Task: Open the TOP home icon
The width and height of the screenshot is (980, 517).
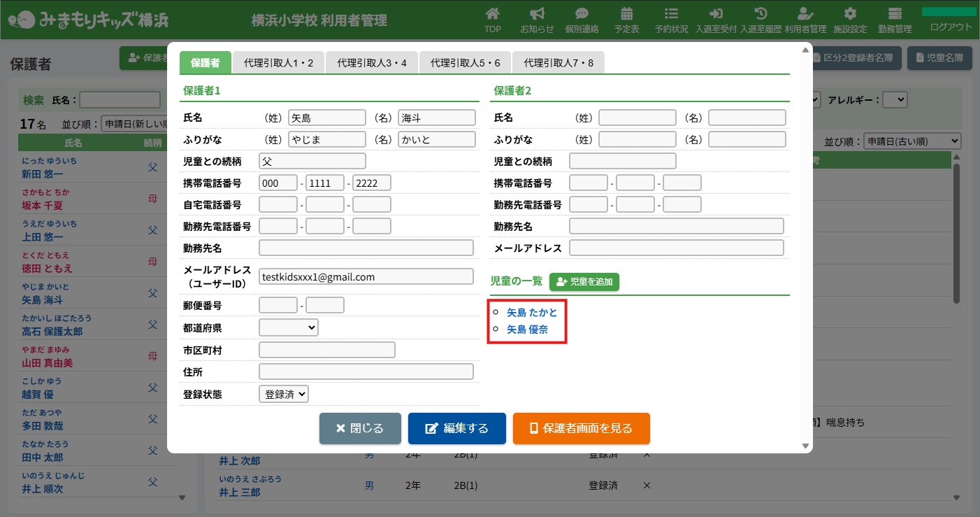Action: [x=493, y=14]
